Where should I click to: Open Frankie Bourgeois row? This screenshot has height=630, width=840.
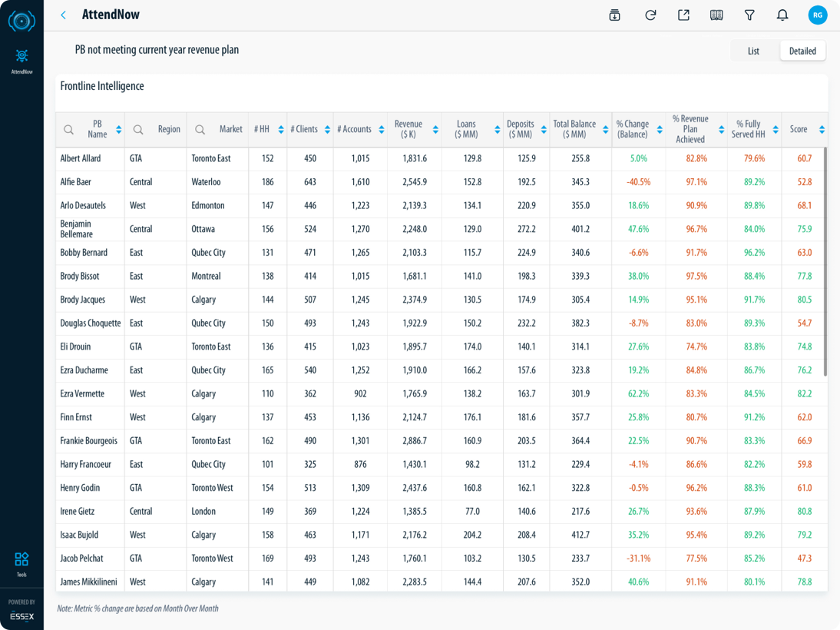click(x=91, y=441)
